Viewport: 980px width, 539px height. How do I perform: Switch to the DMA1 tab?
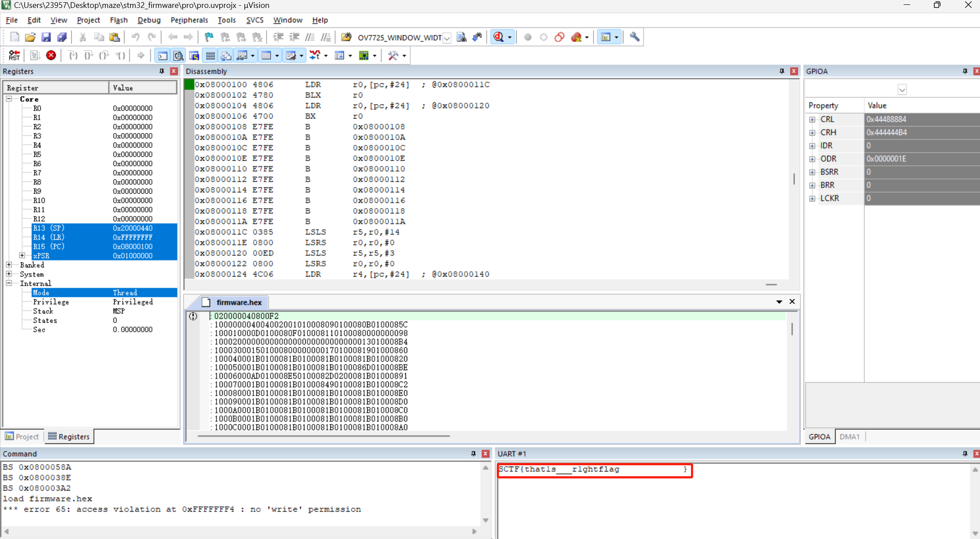[850, 436]
